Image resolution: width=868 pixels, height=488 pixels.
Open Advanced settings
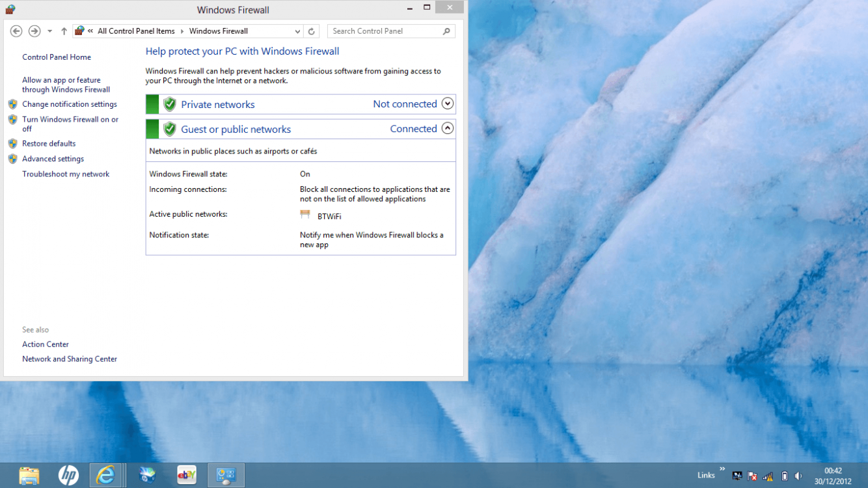[53, 159]
